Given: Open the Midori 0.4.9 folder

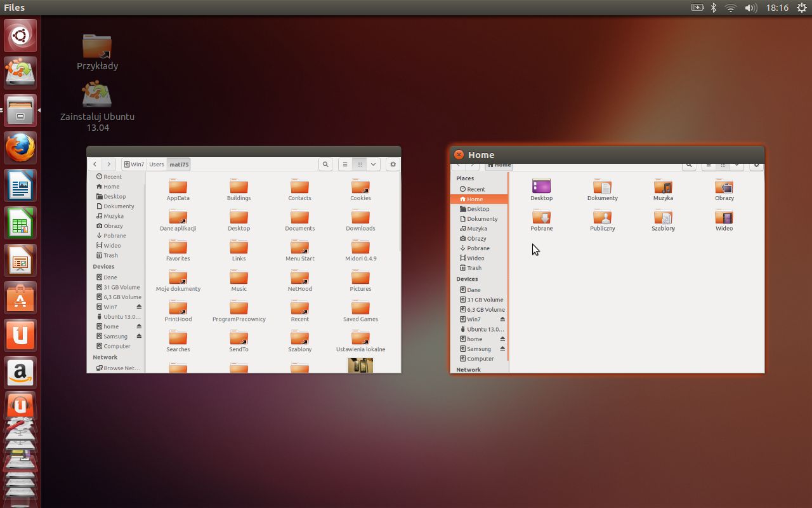Looking at the screenshot, I should tap(360, 251).
